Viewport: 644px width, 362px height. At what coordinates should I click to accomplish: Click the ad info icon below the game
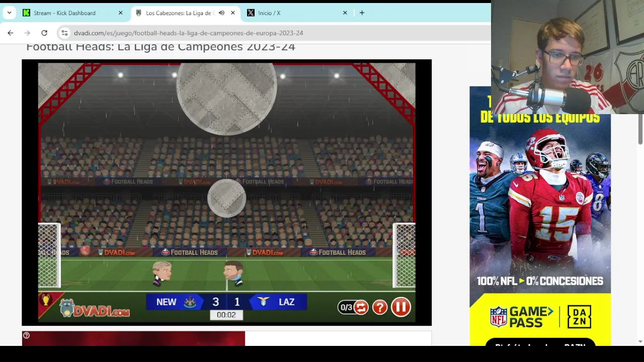[x=26, y=335]
